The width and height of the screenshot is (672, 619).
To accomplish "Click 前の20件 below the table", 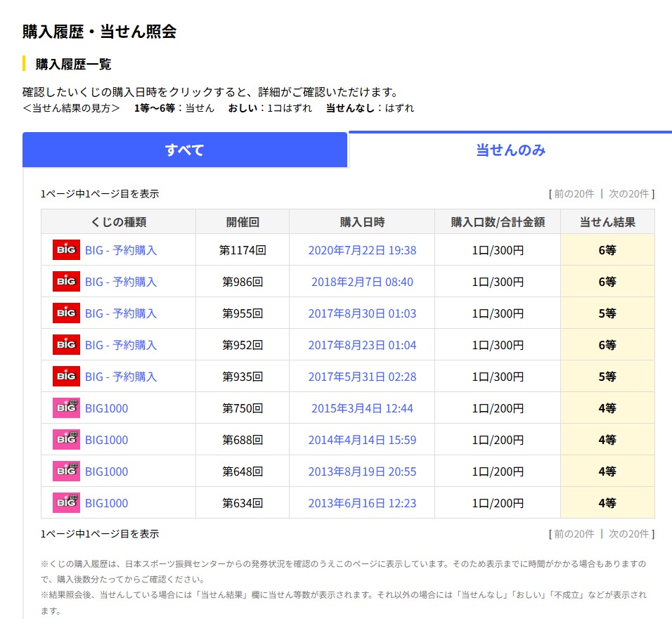I will coord(574,534).
